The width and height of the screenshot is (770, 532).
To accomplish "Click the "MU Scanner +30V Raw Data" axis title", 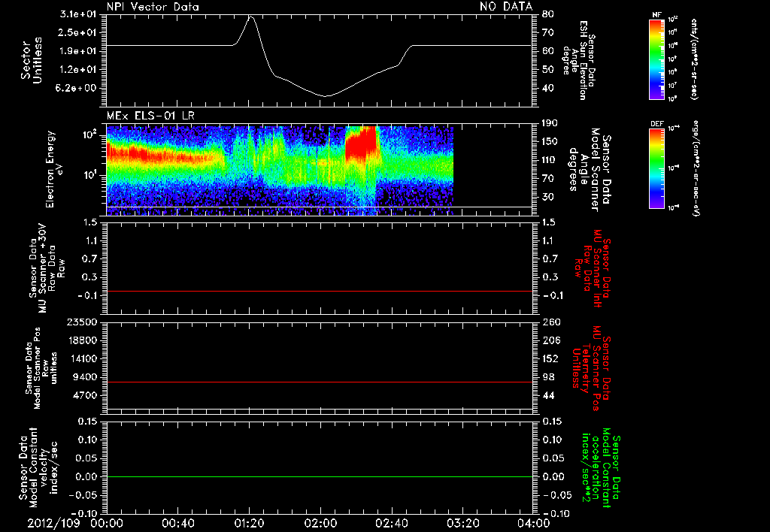I will tap(47, 268).
